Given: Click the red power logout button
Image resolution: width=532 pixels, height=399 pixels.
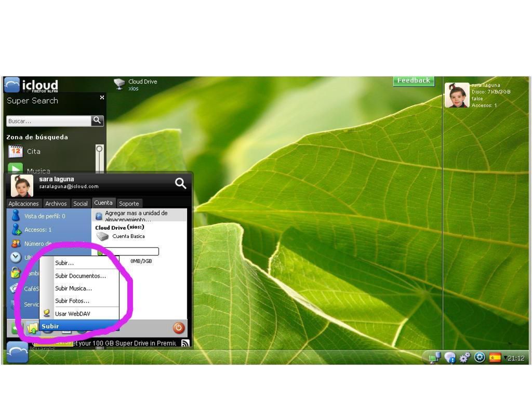Looking at the screenshot, I should (x=179, y=328).
